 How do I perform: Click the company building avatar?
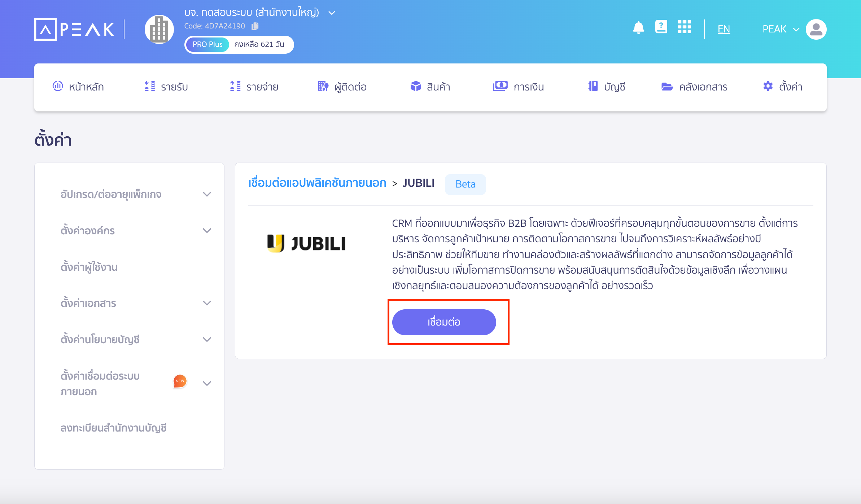[x=159, y=29]
